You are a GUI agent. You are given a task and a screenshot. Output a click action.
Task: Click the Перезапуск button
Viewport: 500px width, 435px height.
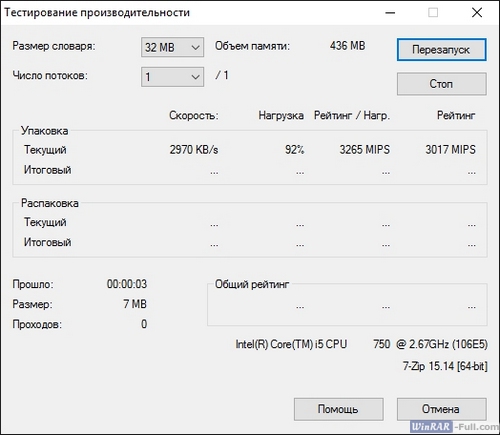coord(441,50)
